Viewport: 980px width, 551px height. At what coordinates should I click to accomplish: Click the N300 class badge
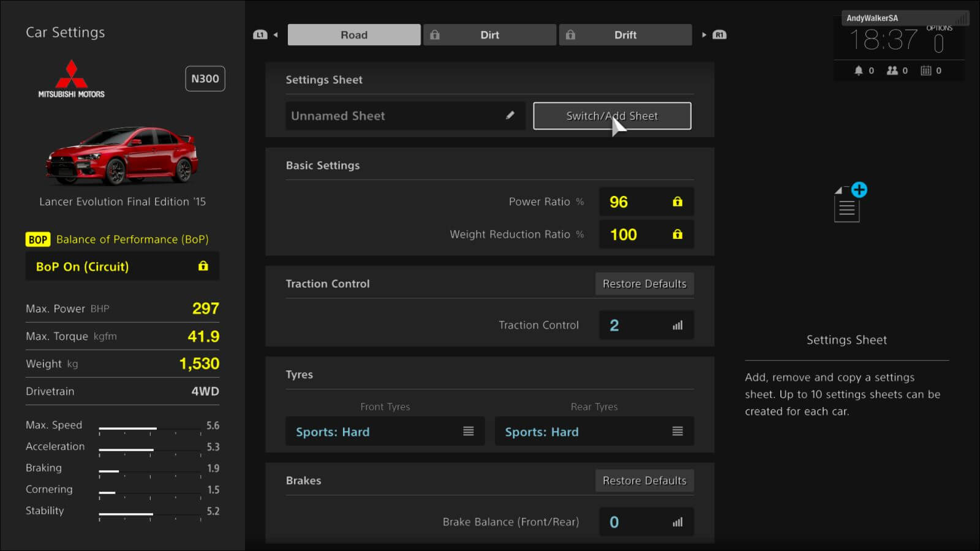205,78
